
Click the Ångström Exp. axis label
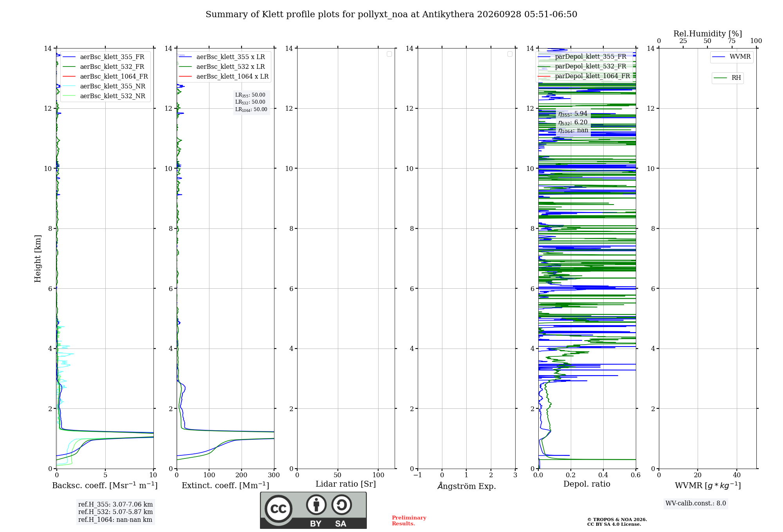(467, 486)
